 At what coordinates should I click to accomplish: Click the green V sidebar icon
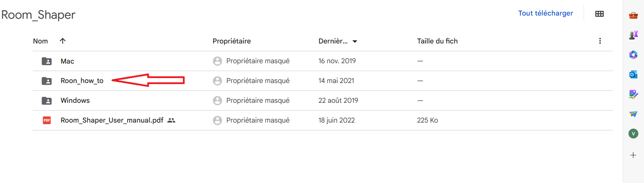tap(633, 134)
